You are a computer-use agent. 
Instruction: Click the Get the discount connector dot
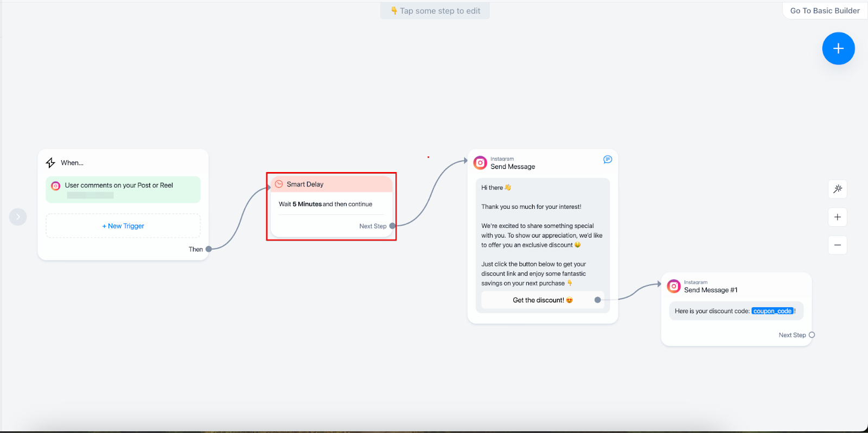597,300
